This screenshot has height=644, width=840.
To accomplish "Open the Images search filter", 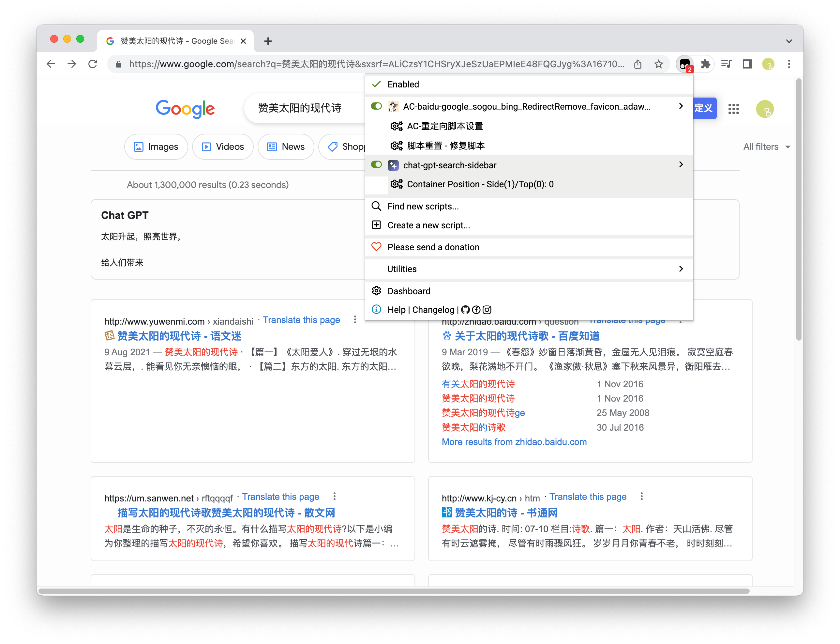I will point(156,147).
